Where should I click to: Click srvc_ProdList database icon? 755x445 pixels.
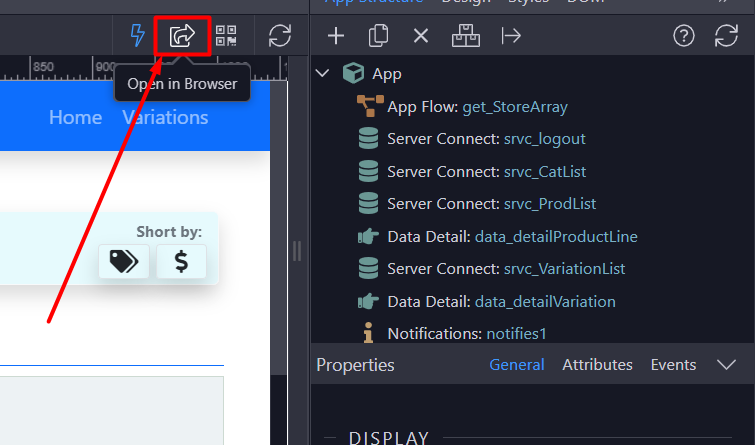(x=368, y=204)
